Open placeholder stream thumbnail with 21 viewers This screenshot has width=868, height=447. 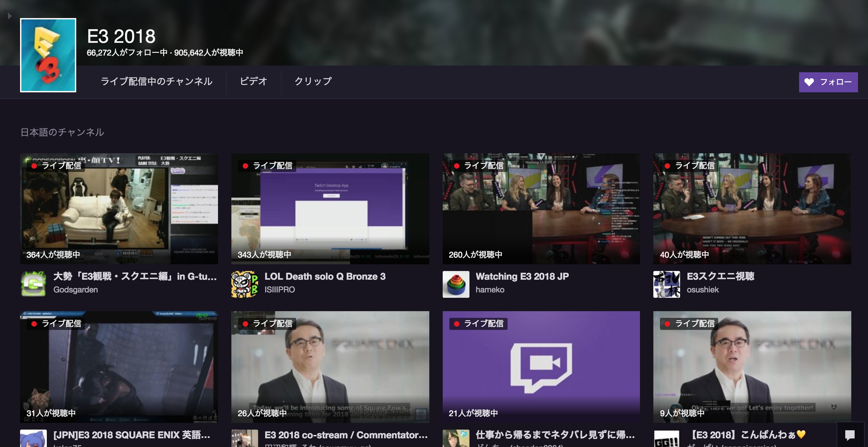(x=541, y=367)
